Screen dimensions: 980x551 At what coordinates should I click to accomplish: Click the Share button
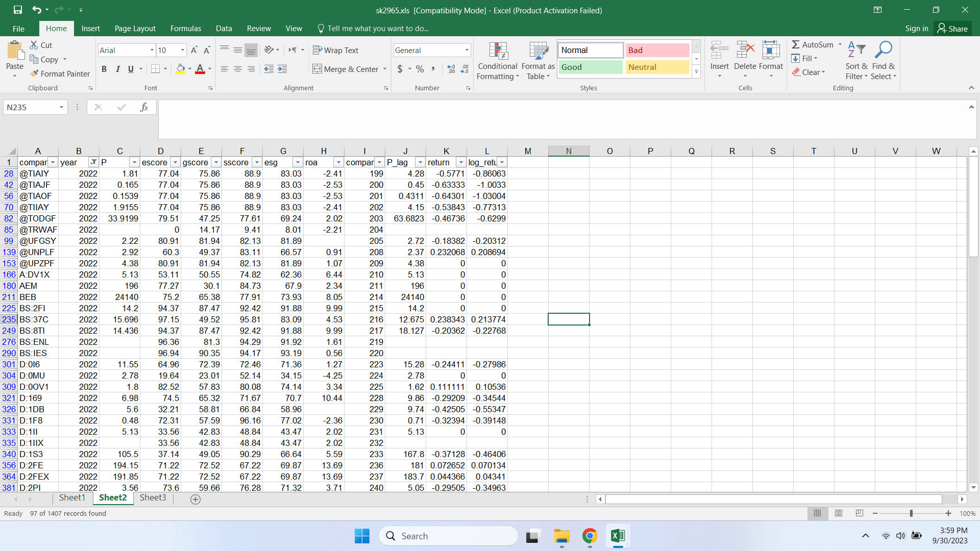coord(952,29)
